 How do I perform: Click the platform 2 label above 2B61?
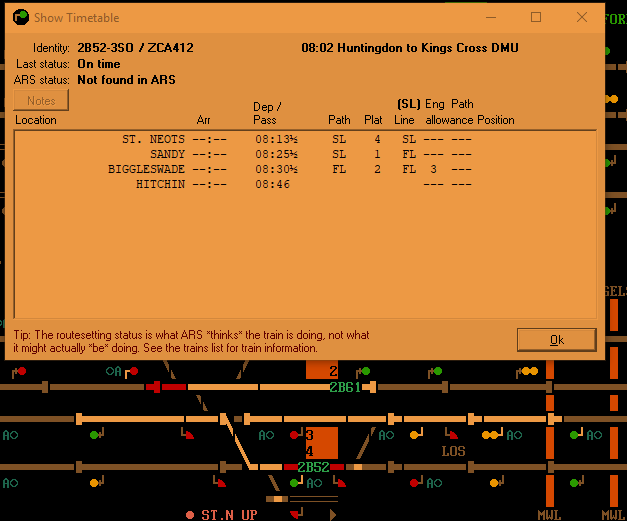333,371
